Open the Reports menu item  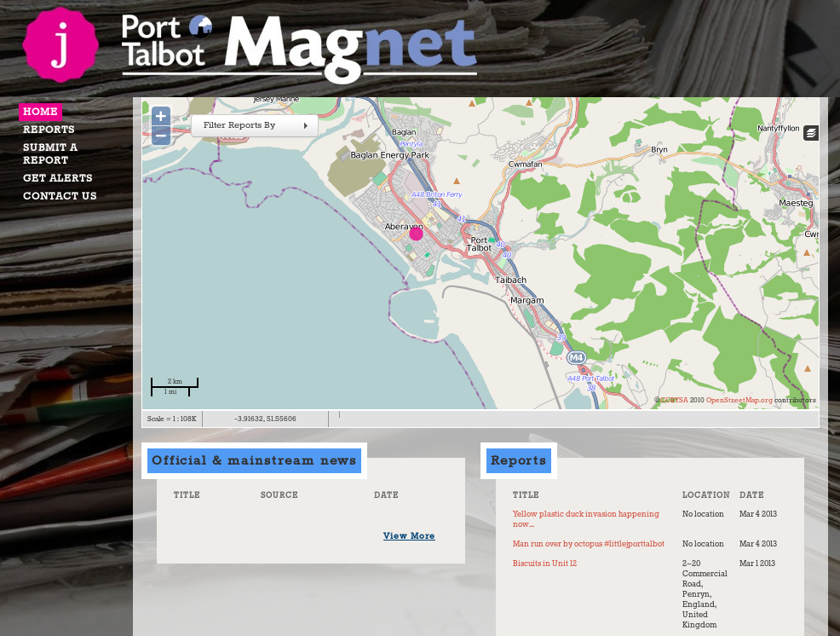tap(49, 130)
